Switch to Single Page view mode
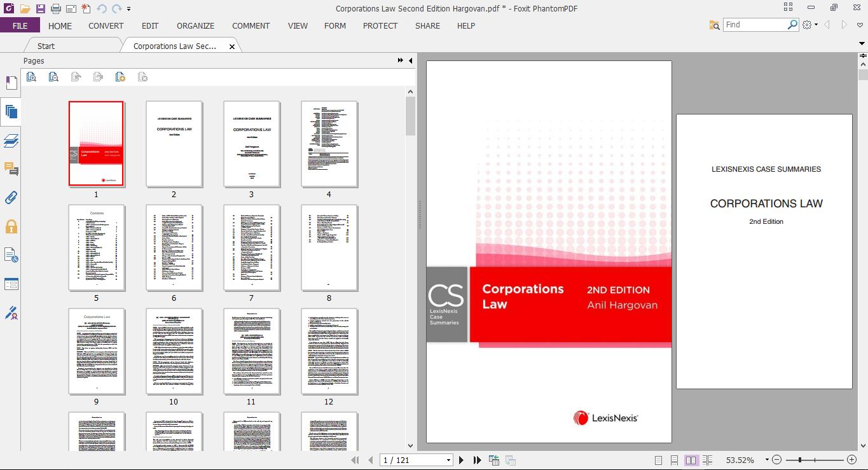This screenshot has height=470, width=868. (659, 460)
